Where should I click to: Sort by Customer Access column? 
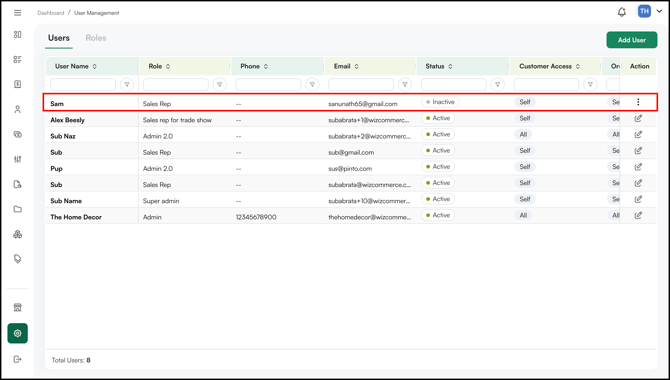click(578, 66)
